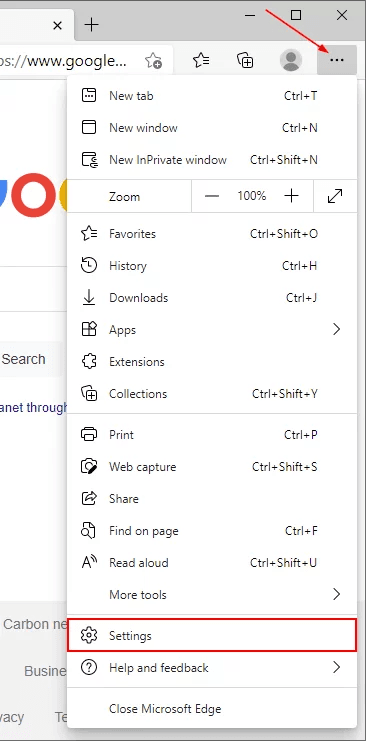Screen dimensions: 366x741
Task: Select New window menu entry
Action: 212,128
